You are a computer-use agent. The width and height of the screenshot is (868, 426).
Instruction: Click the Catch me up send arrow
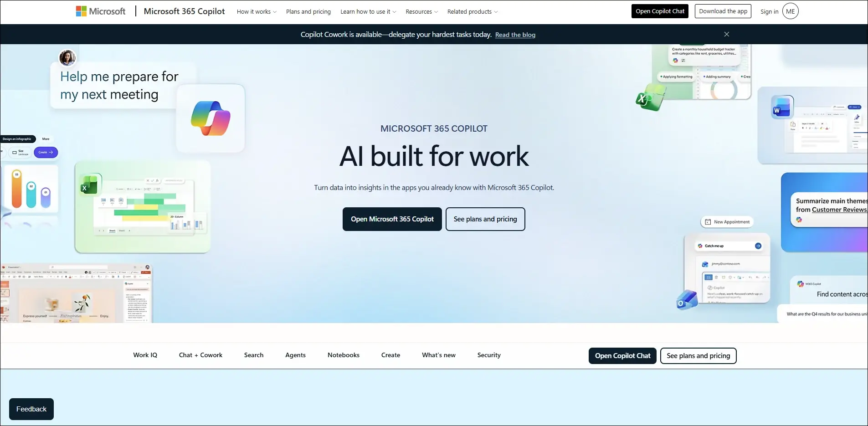pyautogui.click(x=758, y=246)
